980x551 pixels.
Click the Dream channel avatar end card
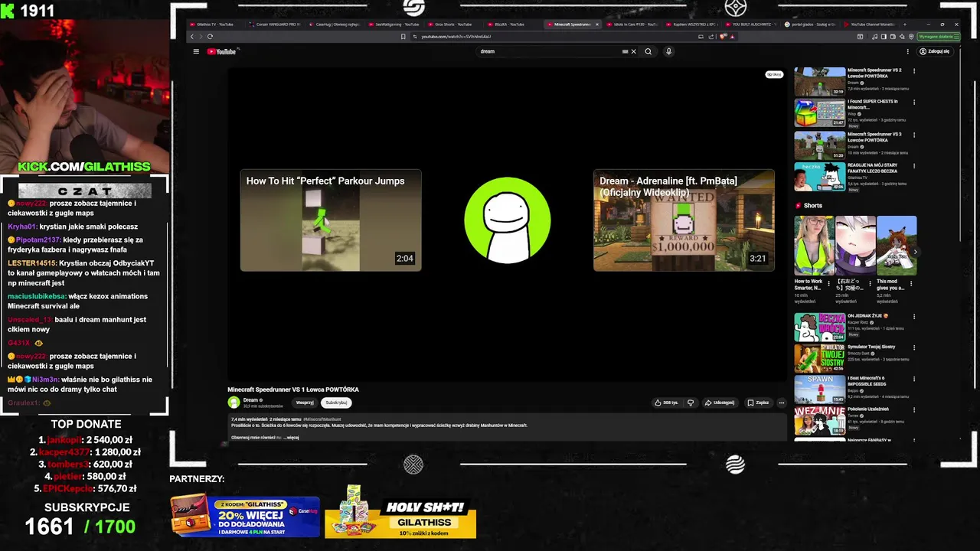(507, 220)
